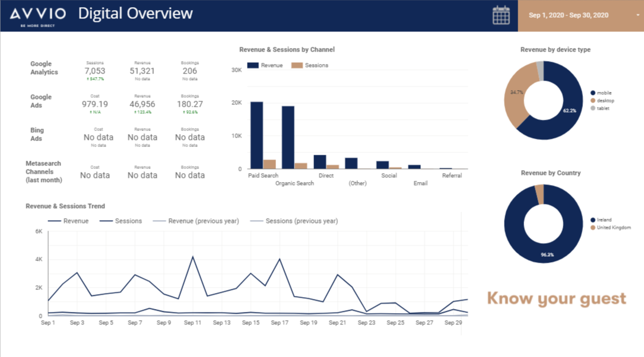
Task: Click the Sep 11 revenue peak point
Action: pos(193,257)
